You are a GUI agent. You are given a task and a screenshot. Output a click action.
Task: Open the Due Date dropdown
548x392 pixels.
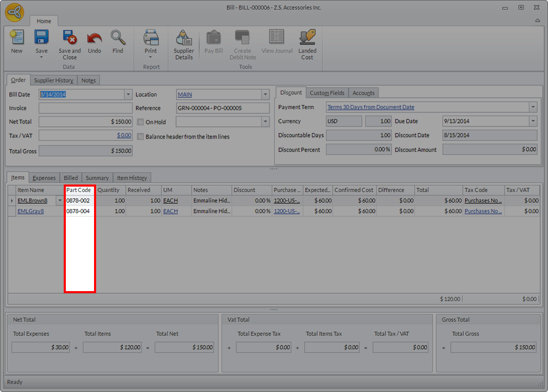533,121
